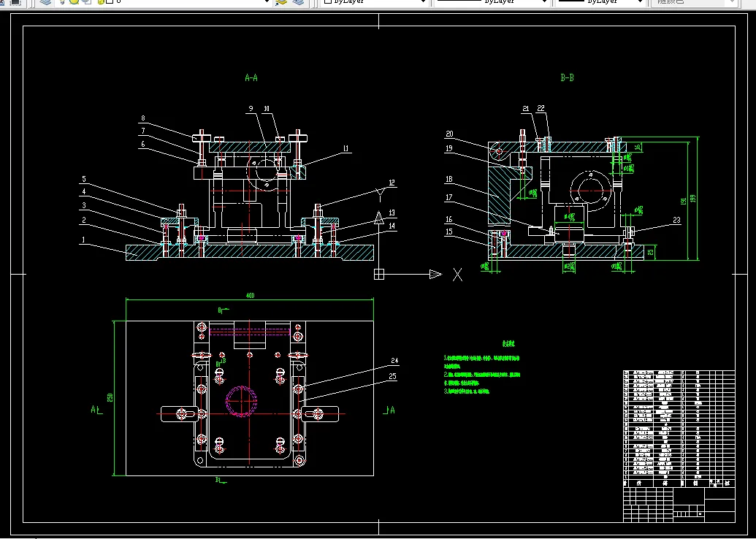
Task: Select the 199 vertical dimension text
Action: pyautogui.click(x=692, y=198)
